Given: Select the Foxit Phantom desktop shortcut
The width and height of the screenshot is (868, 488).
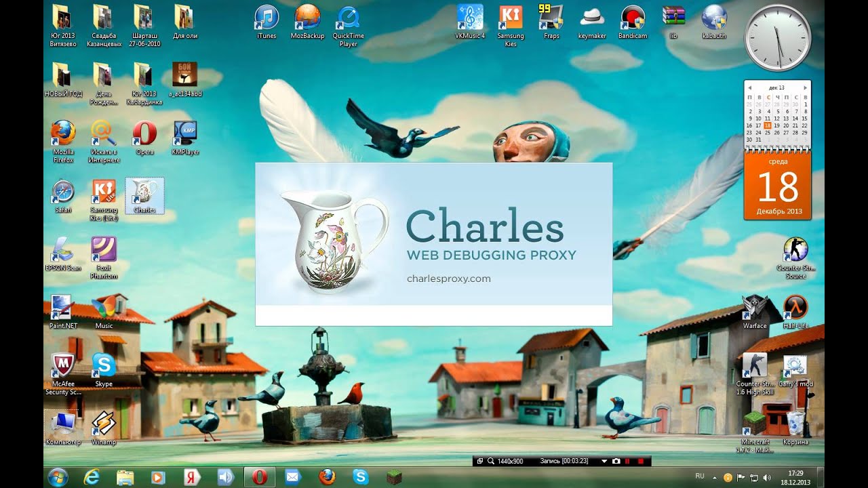Looking at the screenshot, I should coord(104,259).
